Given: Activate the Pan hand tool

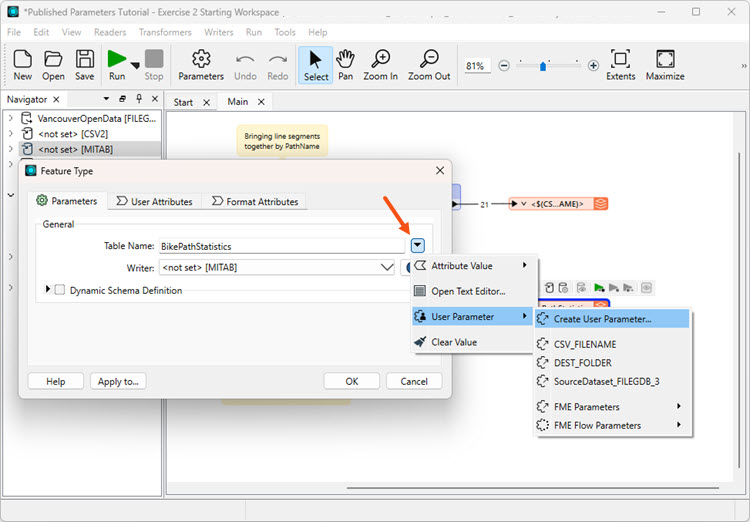Looking at the screenshot, I should [x=345, y=65].
